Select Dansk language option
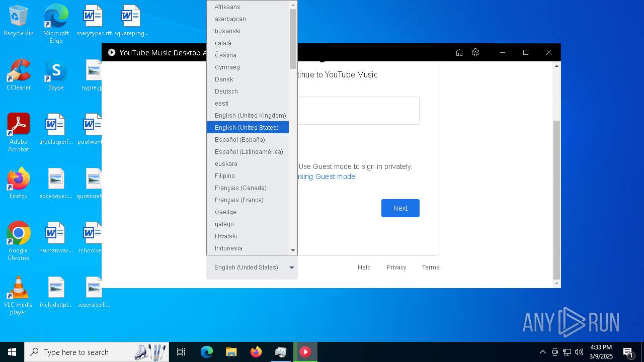 [248, 79]
